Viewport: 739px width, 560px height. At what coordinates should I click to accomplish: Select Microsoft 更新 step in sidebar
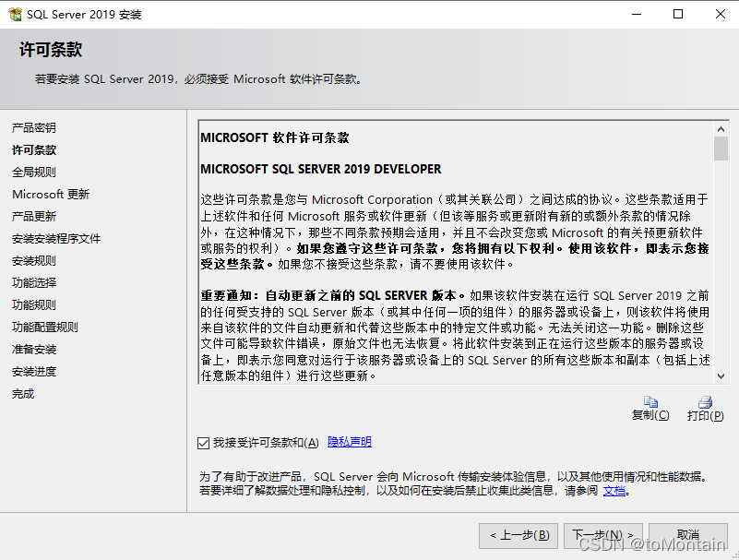tap(51, 195)
